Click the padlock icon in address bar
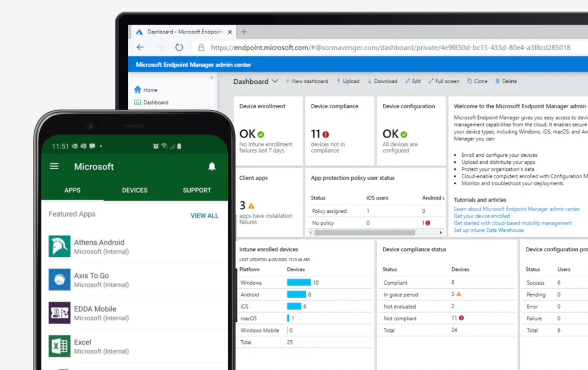Viewport: 588px width, 370px height. point(201,48)
